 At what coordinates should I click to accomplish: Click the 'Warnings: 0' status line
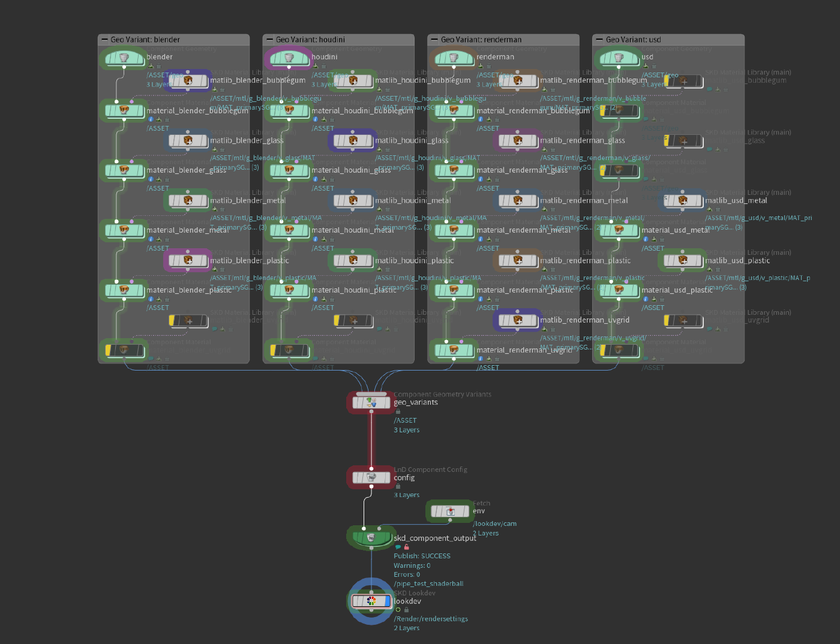[412, 565]
